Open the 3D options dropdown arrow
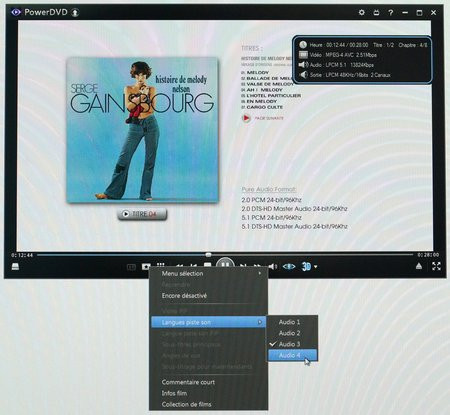This screenshot has height=415, width=450. [315, 267]
